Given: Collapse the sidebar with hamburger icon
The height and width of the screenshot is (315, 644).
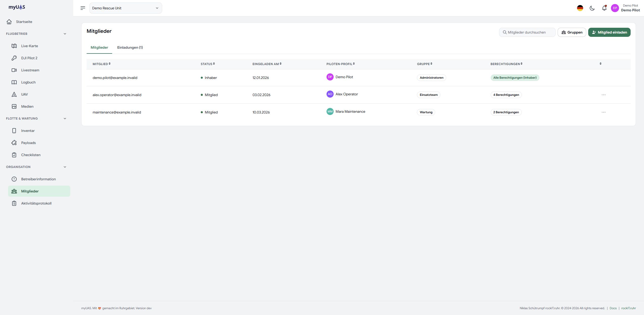Looking at the screenshot, I should click(x=83, y=8).
